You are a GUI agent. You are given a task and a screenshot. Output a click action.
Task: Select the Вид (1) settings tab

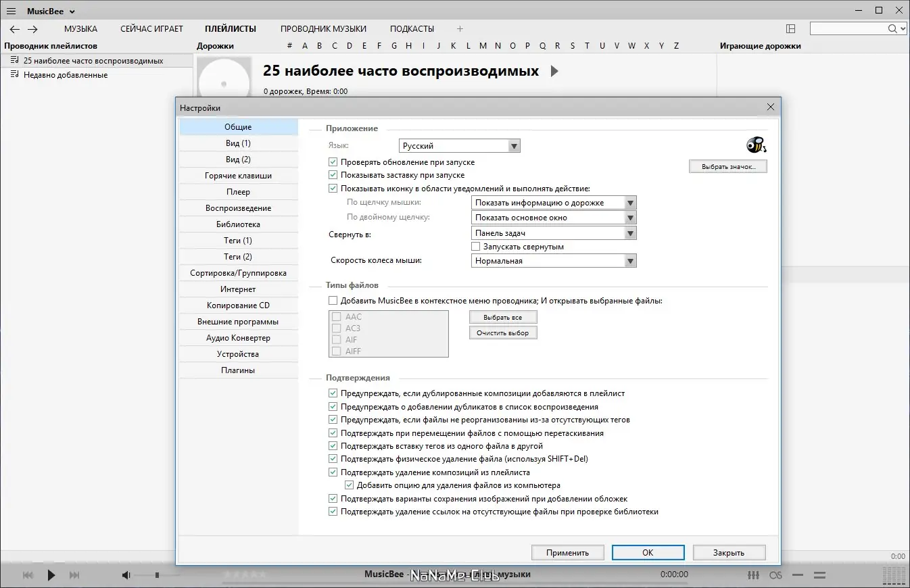point(239,143)
